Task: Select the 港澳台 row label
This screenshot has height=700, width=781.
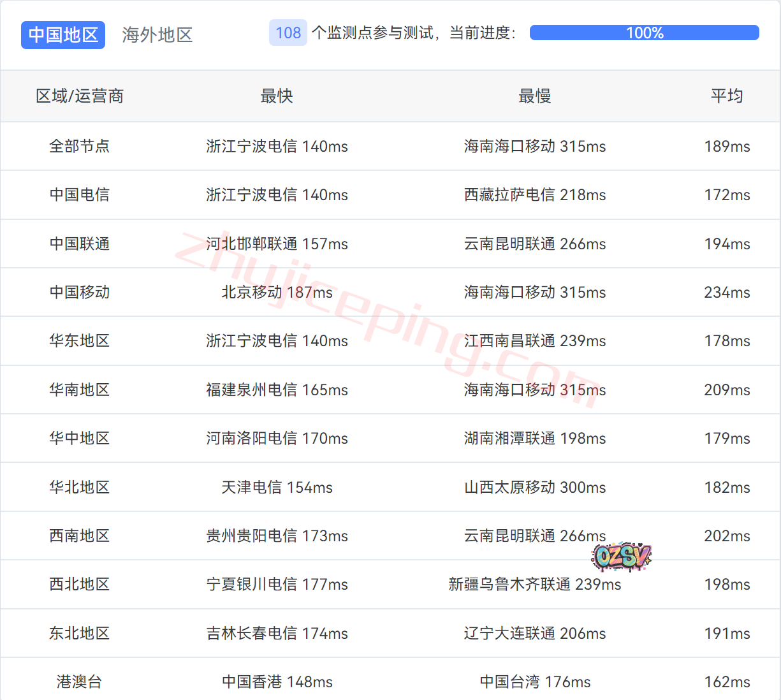Action: click(x=80, y=682)
